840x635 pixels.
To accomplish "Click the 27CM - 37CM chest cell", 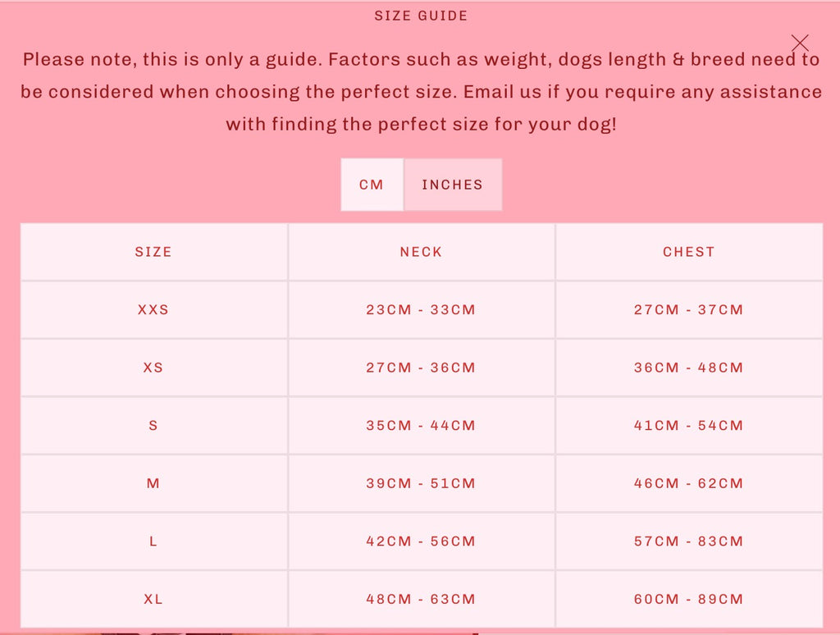I will pos(688,310).
